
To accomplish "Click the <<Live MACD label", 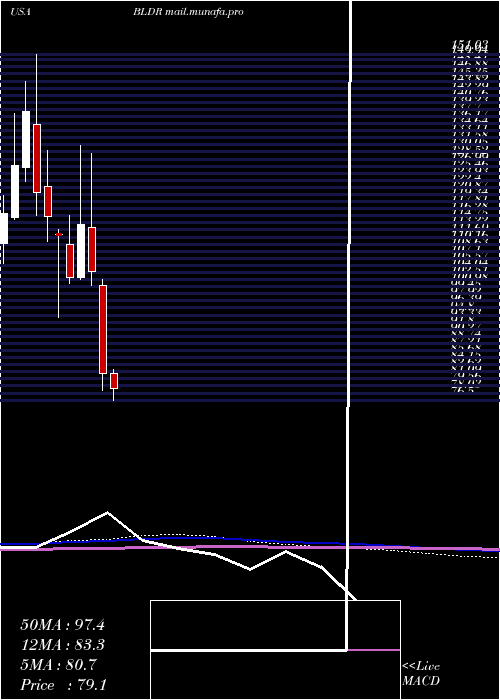I will pos(421,673).
